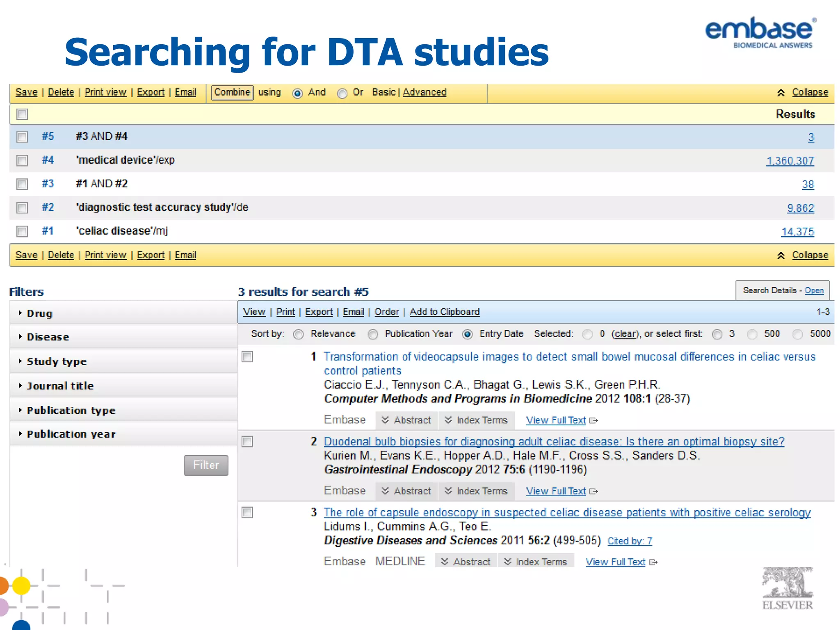840x630 pixels.
Task: Expand Abstract for result 1
Action: click(x=406, y=420)
